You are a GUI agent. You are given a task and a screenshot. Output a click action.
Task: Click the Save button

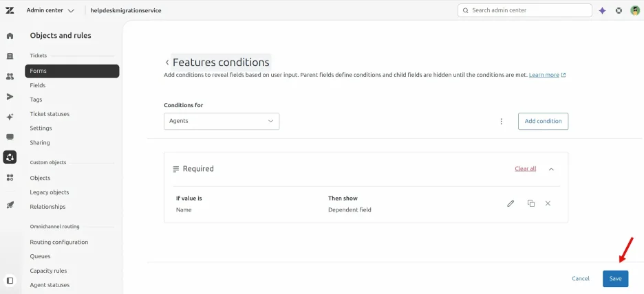click(x=615, y=279)
